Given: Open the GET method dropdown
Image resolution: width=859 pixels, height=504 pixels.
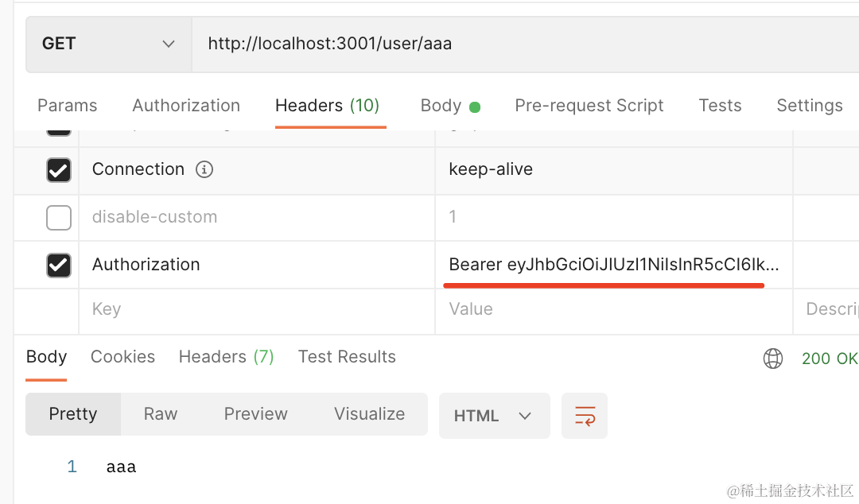Looking at the screenshot, I should 108,44.
